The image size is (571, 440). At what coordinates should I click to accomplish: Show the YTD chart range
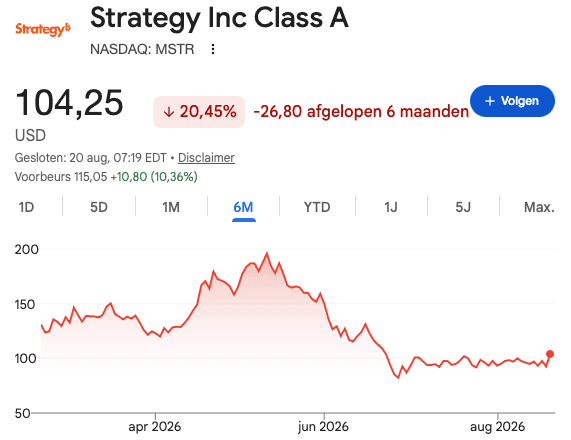(317, 207)
